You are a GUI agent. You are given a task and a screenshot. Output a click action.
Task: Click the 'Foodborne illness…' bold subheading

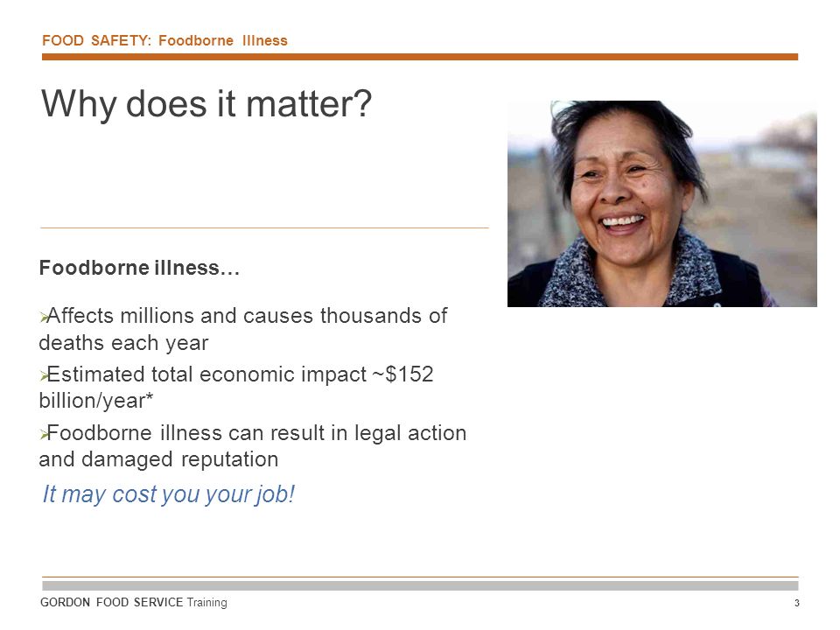[139, 268]
